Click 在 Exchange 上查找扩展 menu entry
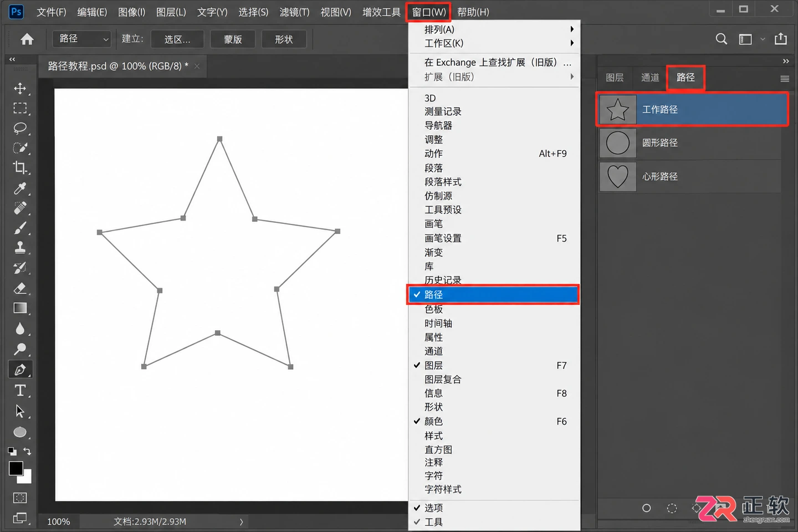798x532 pixels. (494, 63)
